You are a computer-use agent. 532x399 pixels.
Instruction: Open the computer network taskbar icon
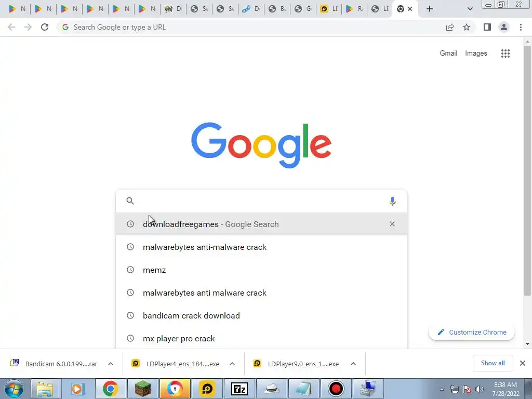point(368,389)
